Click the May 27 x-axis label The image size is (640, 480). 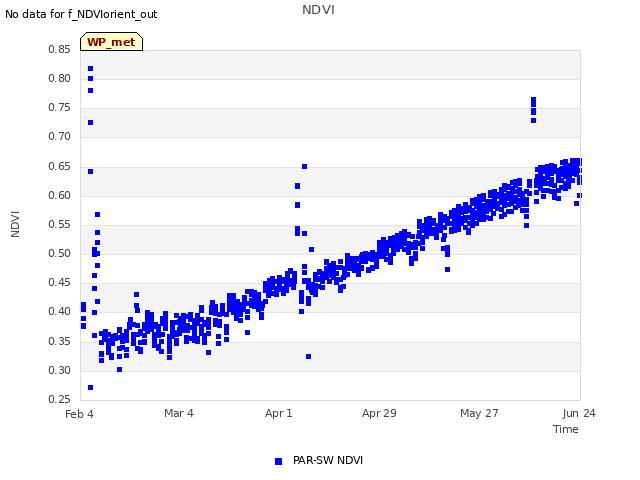point(479,413)
